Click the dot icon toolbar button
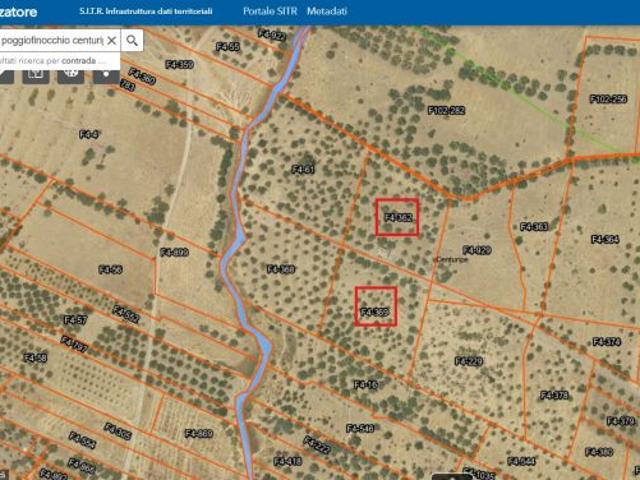640x480 pixels. tap(107, 72)
